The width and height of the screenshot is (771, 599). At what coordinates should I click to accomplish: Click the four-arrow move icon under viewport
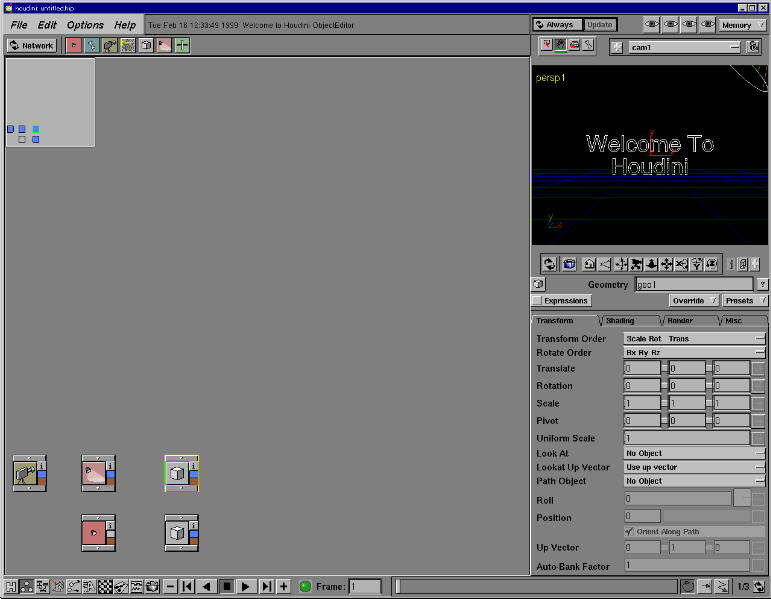(667, 265)
